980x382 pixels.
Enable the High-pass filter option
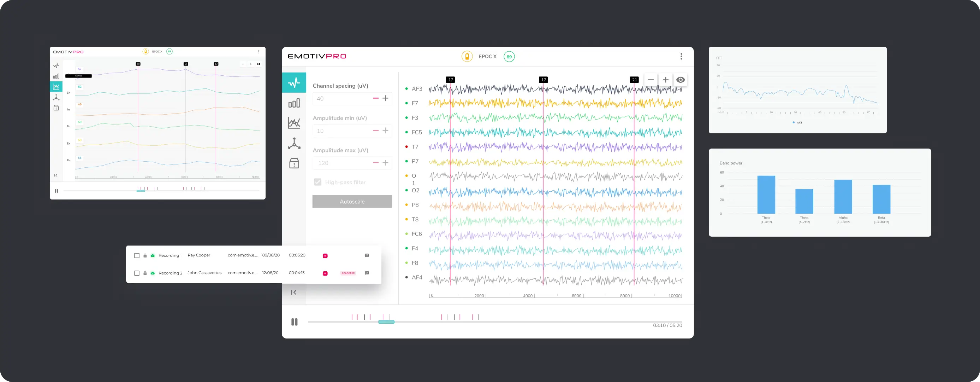317,182
